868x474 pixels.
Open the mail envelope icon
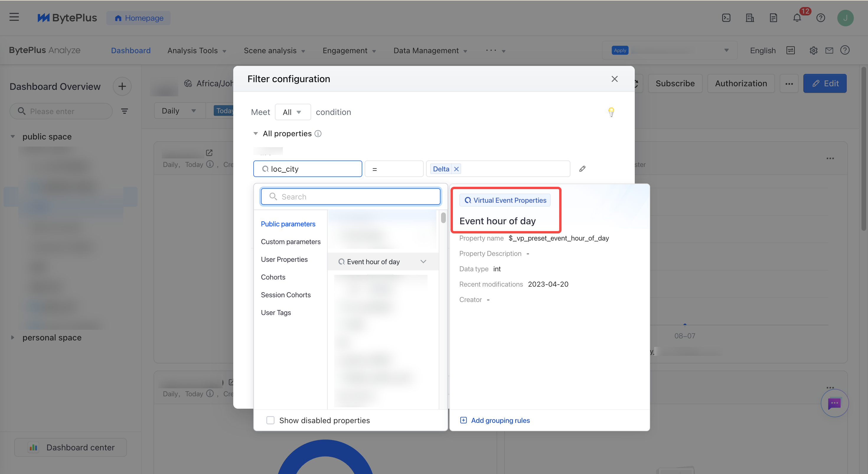829,51
